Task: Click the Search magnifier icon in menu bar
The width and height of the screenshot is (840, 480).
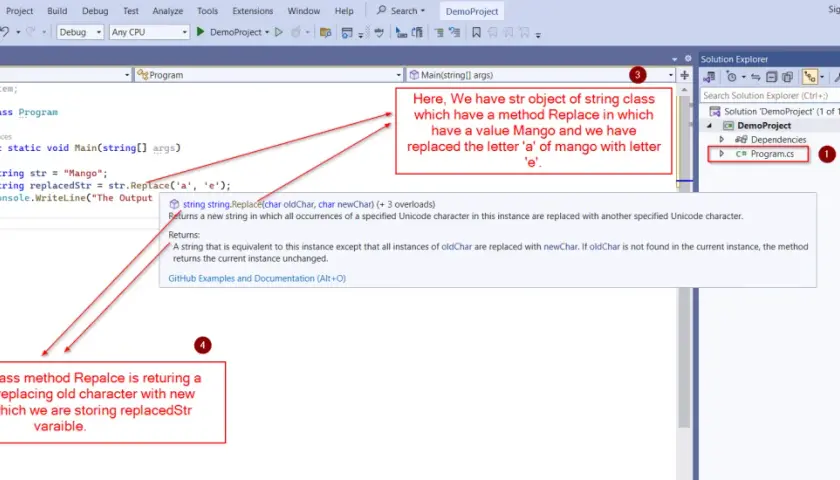Action: pyautogui.click(x=381, y=10)
